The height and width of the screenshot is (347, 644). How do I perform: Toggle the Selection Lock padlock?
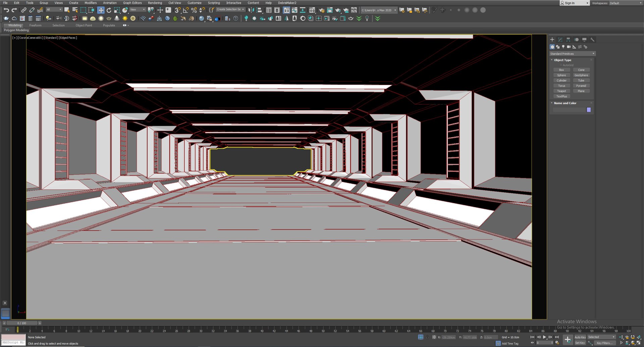point(427,337)
